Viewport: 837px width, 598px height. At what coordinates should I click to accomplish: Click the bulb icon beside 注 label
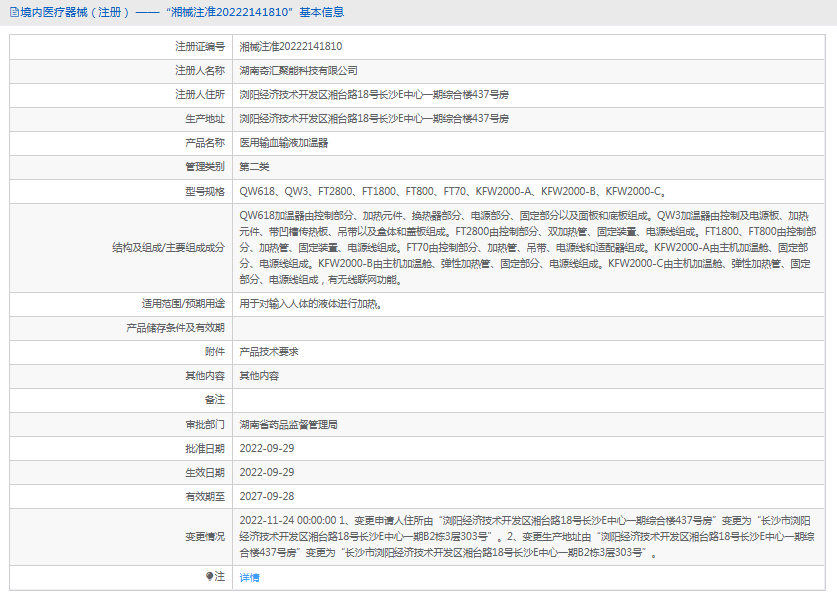209,576
